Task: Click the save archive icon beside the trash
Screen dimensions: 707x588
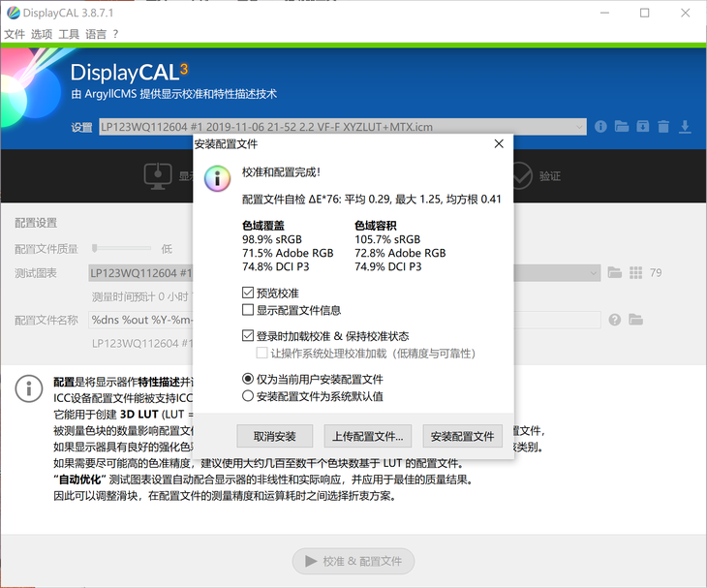Action: click(642, 127)
